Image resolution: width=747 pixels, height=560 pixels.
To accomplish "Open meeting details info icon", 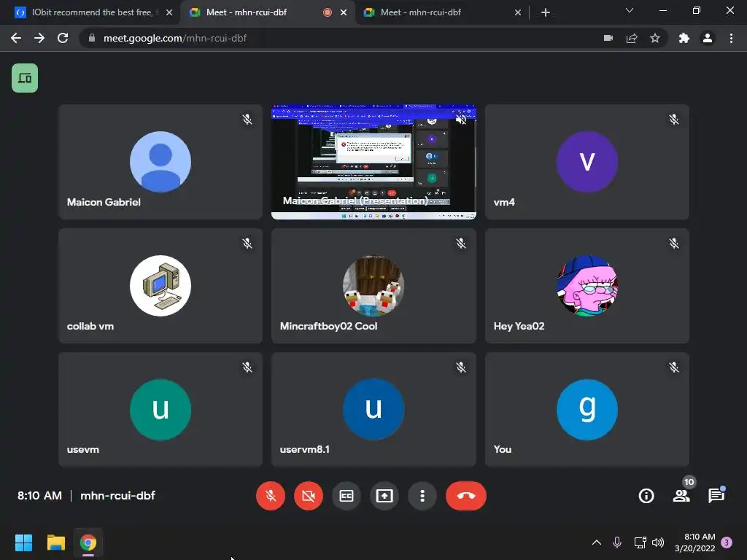I will 646,496.
